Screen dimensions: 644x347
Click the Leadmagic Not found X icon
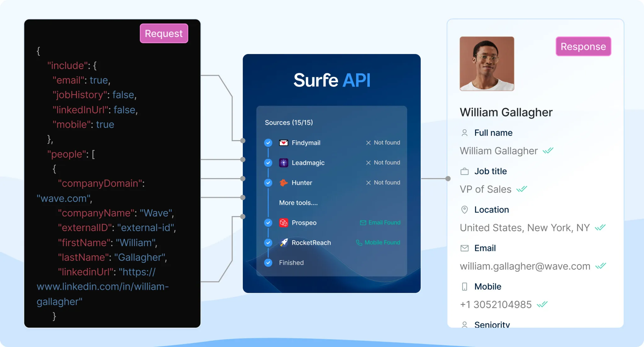tap(369, 163)
